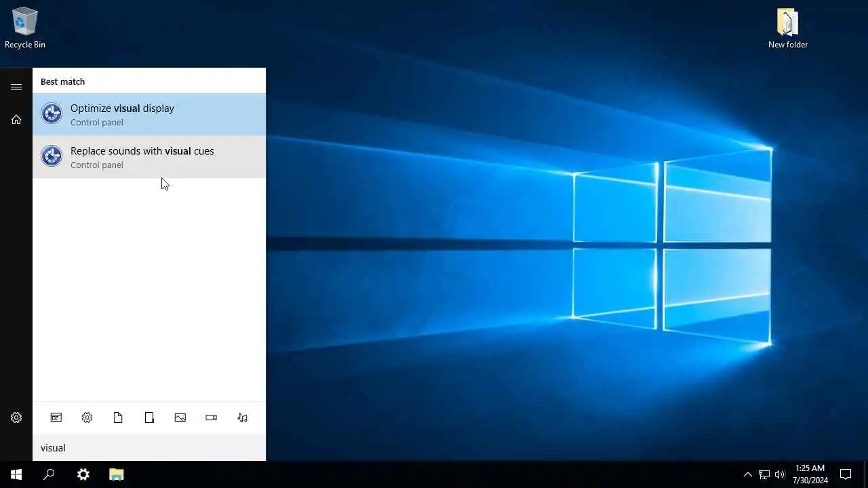Screen dimensions: 868x488
Task: Filter search results by Folders
Action: click(149, 418)
